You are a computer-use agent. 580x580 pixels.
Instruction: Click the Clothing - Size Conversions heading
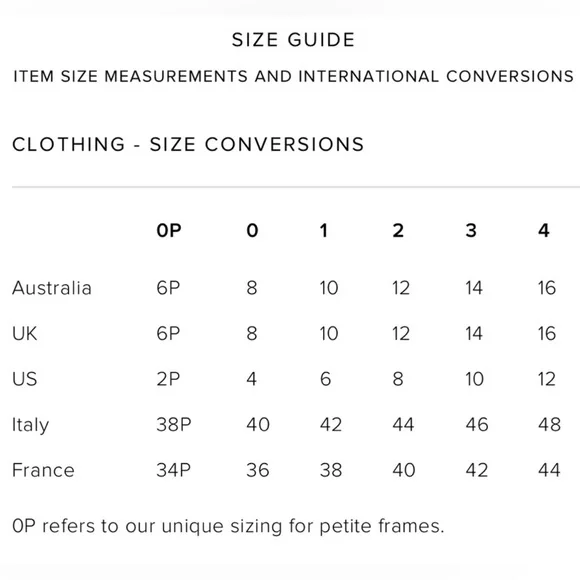[188, 144]
